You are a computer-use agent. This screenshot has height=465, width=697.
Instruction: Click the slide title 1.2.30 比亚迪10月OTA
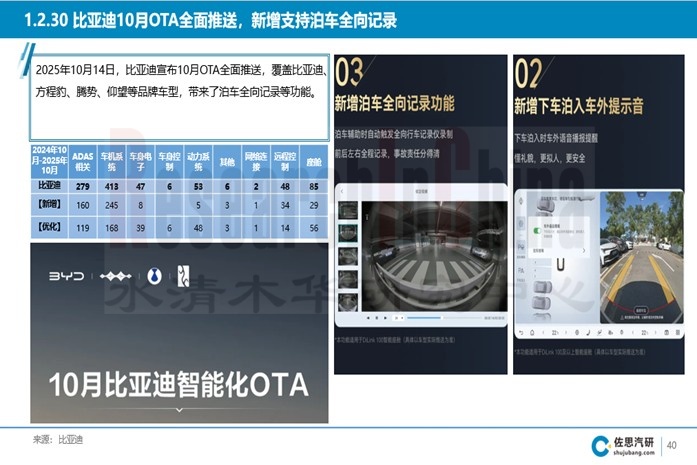pyautogui.click(x=211, y=20)
